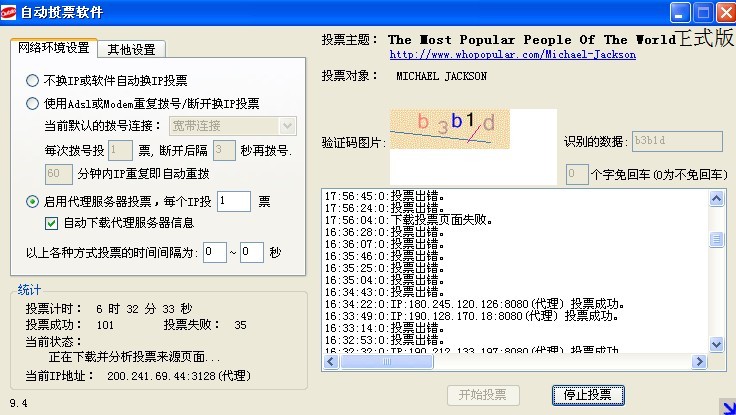Choose the Adsl或Modem重复拨号 radio option
Screen dimensions: 736x415
click(x=33, y=102)
